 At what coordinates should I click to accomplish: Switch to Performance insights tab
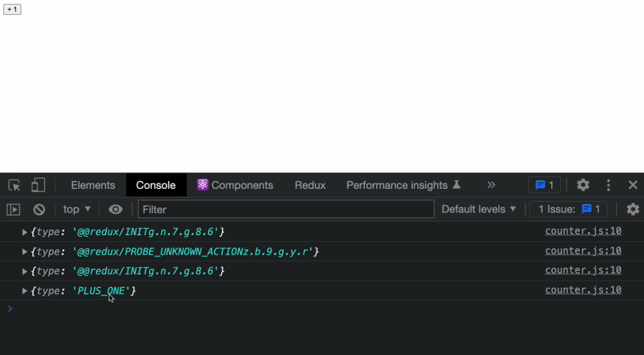(x=403, y=185)
